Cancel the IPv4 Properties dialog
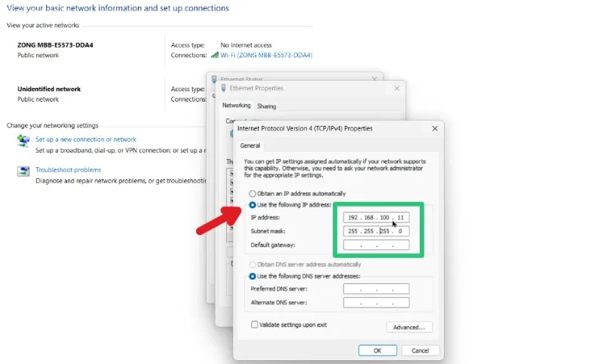 [x=421, y=350]
